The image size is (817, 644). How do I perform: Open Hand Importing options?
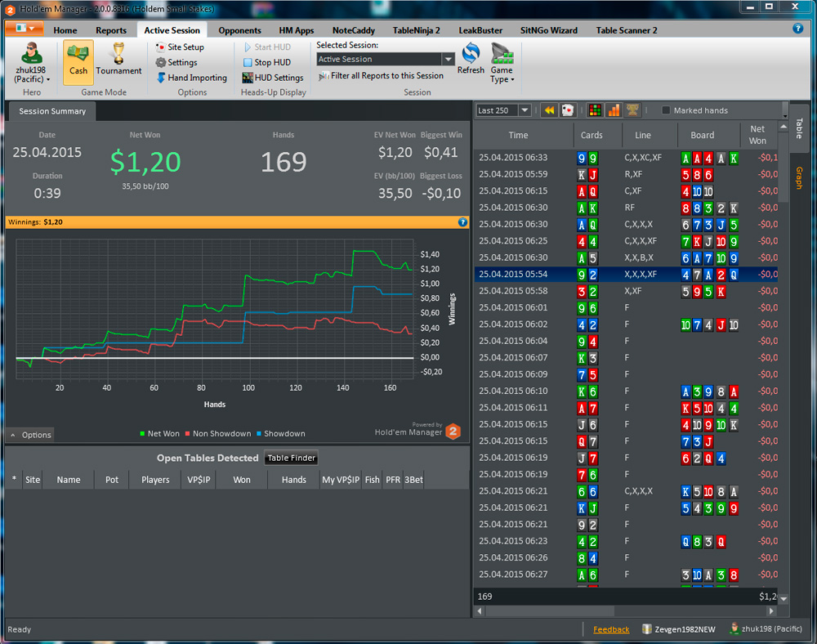191,78
